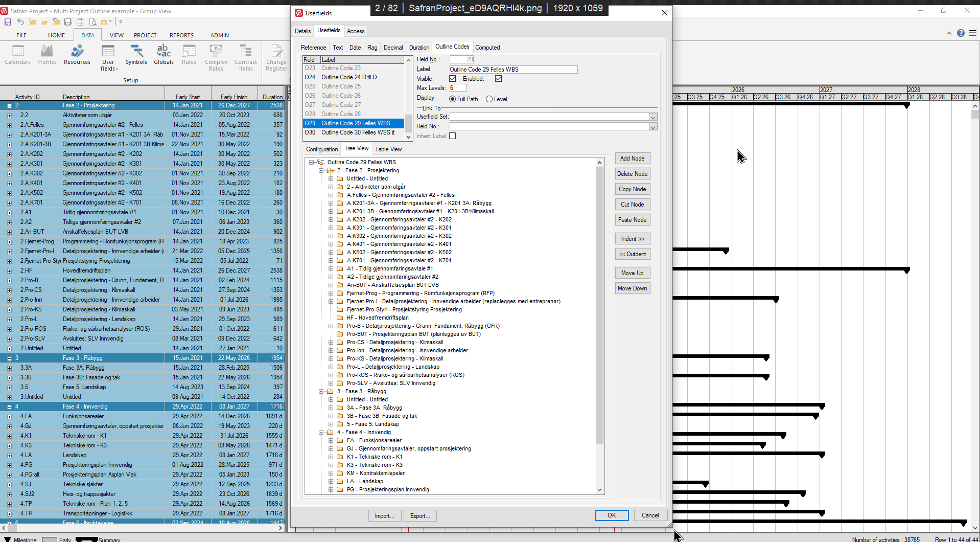The height and width of the screenshot is (542, 980).
Task: Click the Resources ribbon icon
Action: coord(77,55)
